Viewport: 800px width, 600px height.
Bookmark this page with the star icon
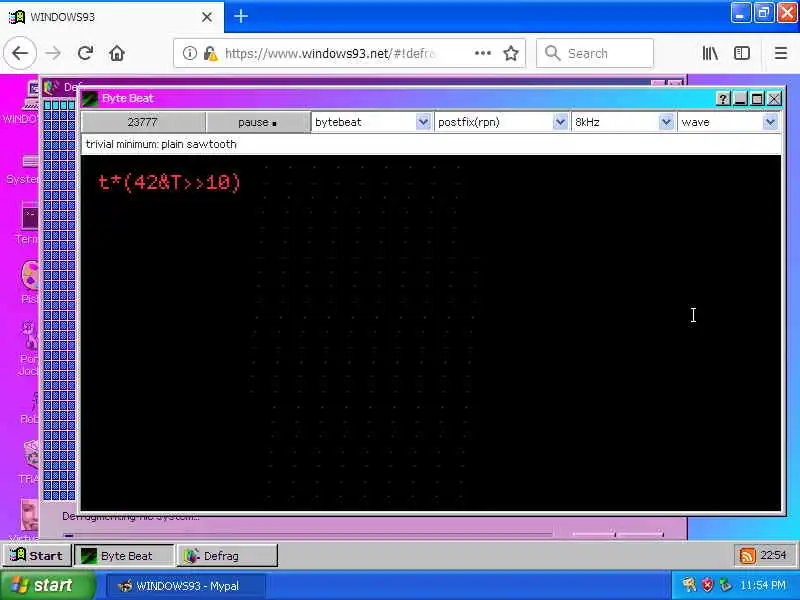(511, 53)
